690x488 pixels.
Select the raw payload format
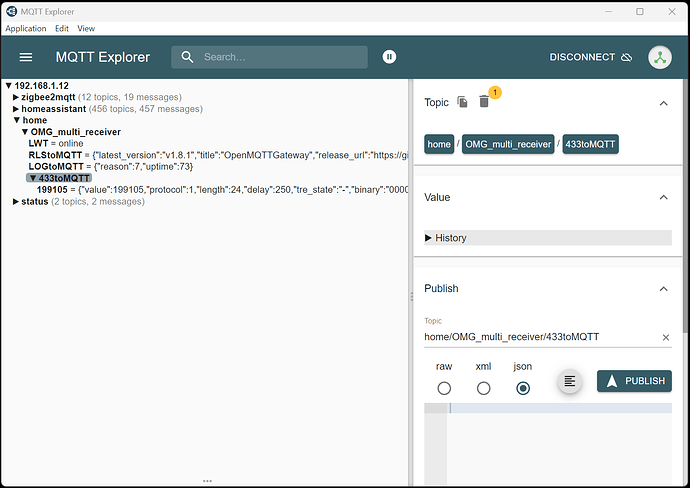[444, 388]
